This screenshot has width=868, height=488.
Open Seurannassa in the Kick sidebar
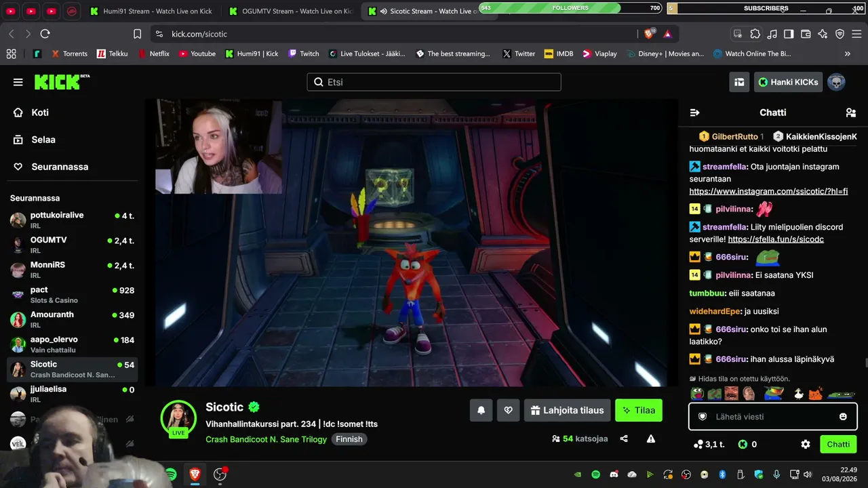[x=60, y=167]
